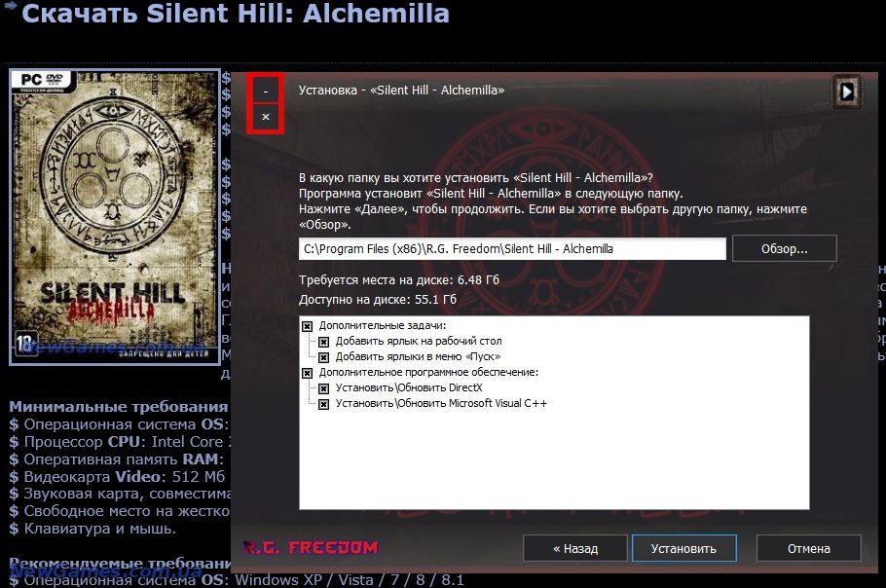
Task: Click the «В какую папку вы хотите установить» question
Action: pyautogui.click(x=476, y=178)
